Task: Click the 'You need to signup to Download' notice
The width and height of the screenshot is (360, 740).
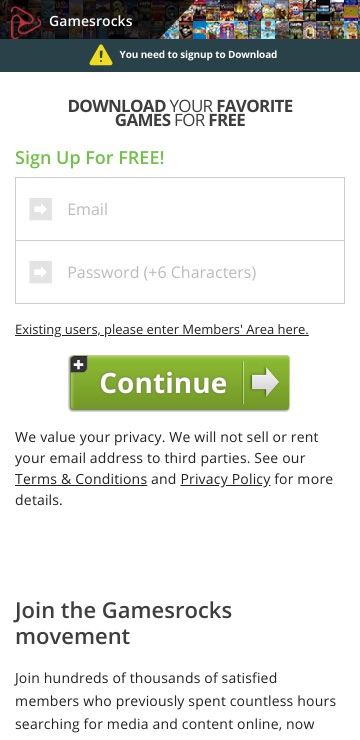Action: [198, 54]
